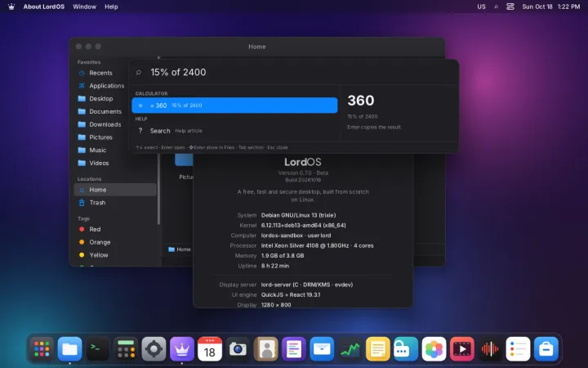Click the lord-server display server value
Screen dimensions: 588x368
(307, 285)
